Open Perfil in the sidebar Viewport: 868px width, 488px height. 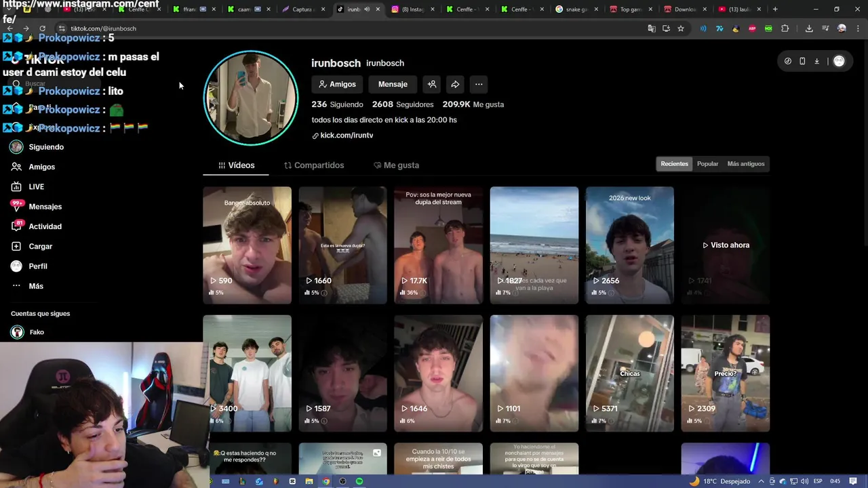tap(37, 266)
